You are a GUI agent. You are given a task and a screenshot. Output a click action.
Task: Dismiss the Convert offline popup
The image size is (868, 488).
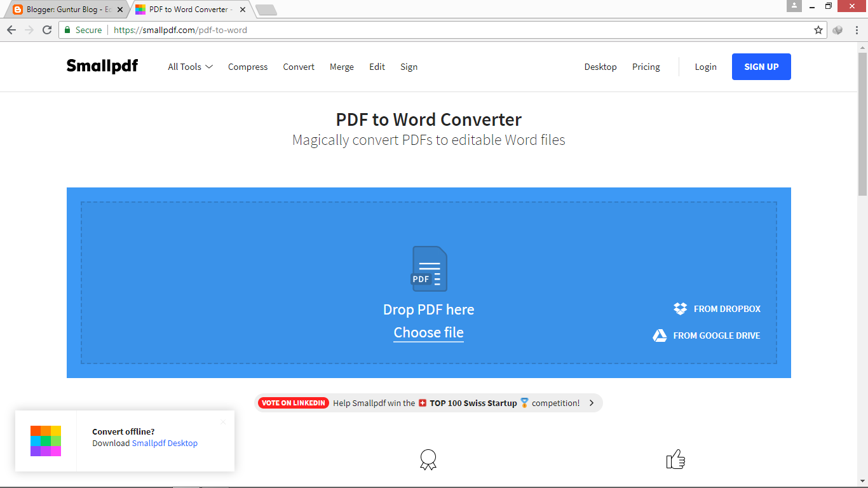click(x=223, y=422)
